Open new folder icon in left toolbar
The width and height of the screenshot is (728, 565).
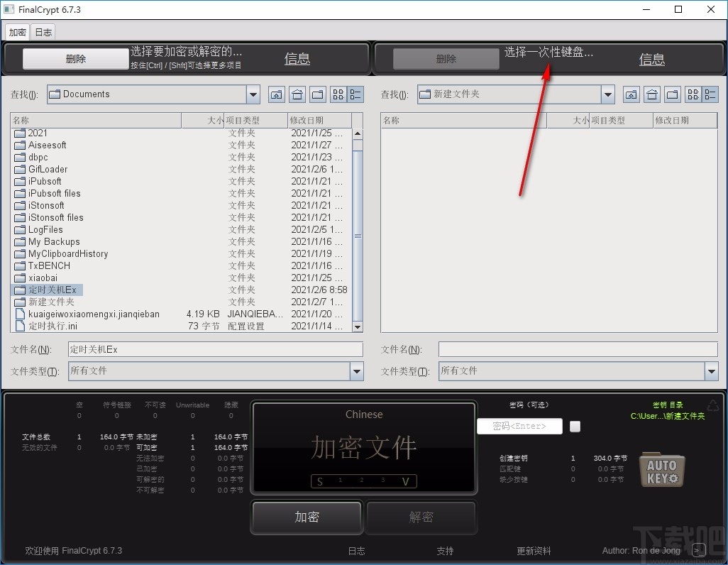pyautogui.click(x=317, y=94)
